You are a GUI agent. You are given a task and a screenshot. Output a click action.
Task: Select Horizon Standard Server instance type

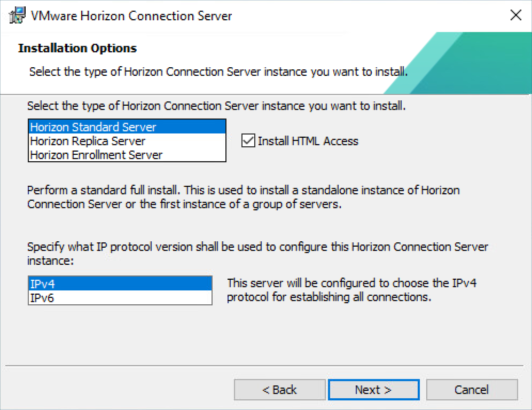pyautogui.click(x=93, y=127)
